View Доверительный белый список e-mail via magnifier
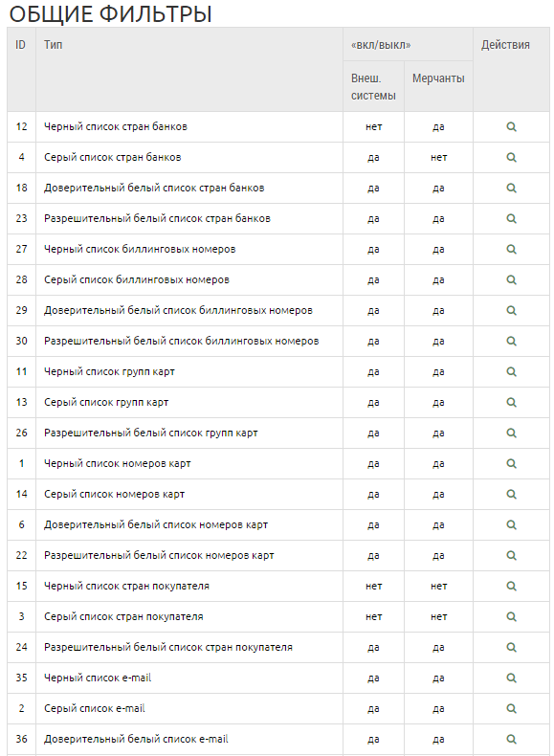The width and height of the screenshot is (554, 756). (511, 739)
